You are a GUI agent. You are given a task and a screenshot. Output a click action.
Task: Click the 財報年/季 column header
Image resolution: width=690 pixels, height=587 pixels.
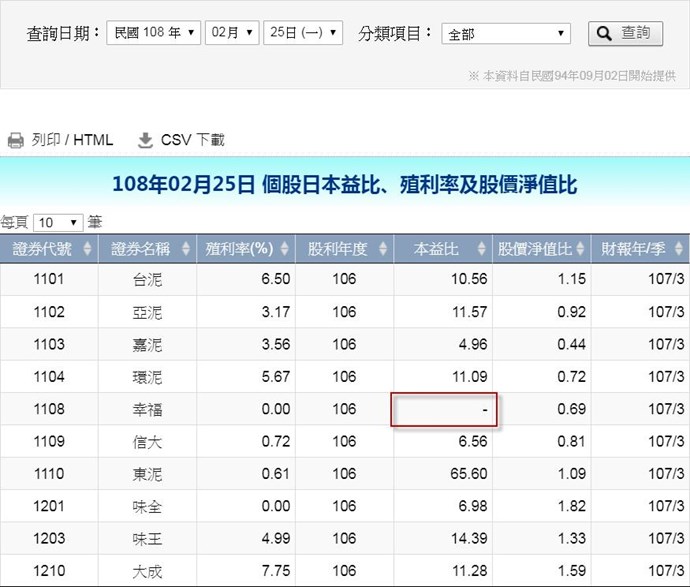[635, 249]
